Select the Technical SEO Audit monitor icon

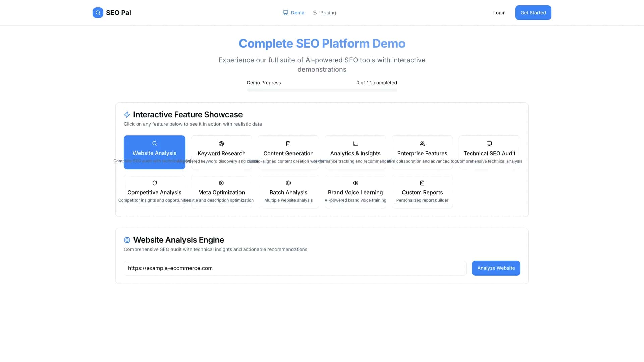click(489, 144)
